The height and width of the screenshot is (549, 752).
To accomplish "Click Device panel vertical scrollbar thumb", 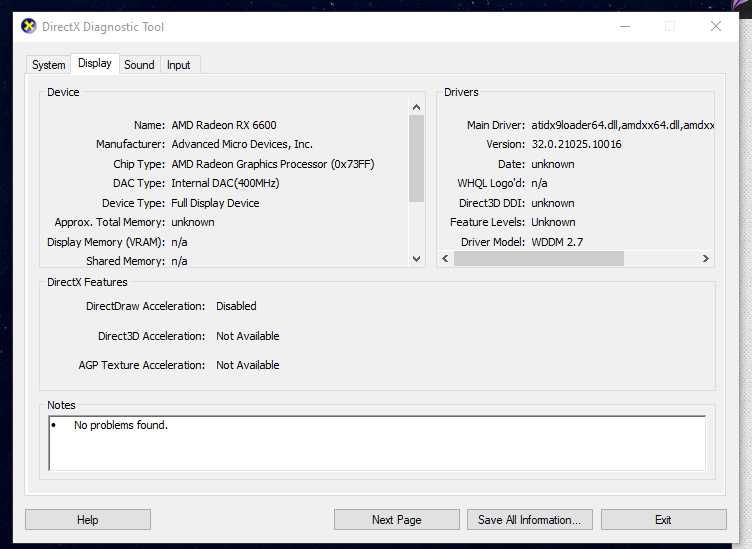I will (416, 158).
